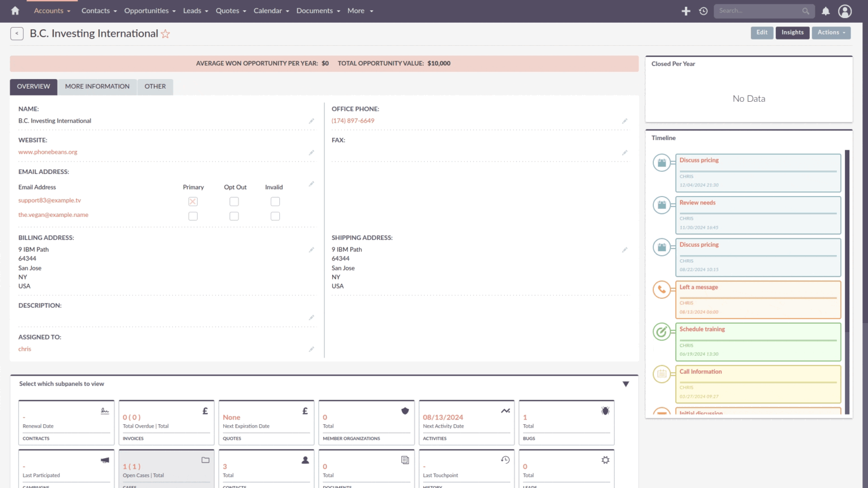Click the recently viewed history icon
Image resolution: width=868 pixels, height=488 pixels.
702,11
